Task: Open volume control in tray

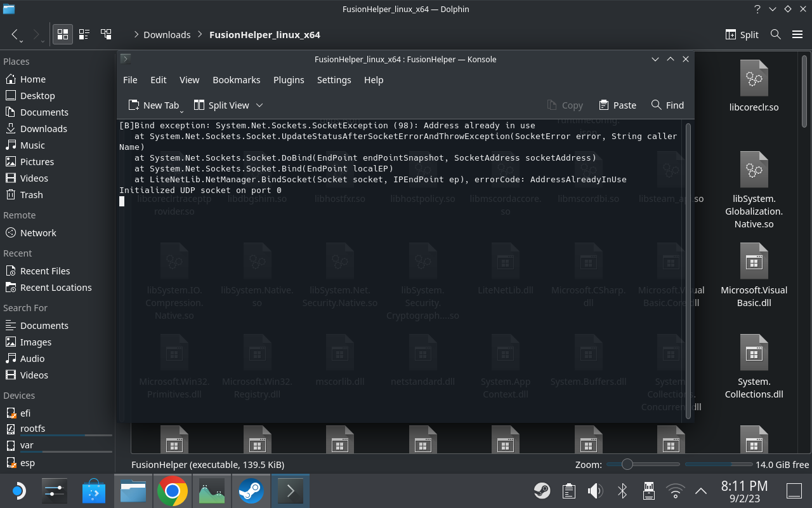Action: (x=595, y=491)
